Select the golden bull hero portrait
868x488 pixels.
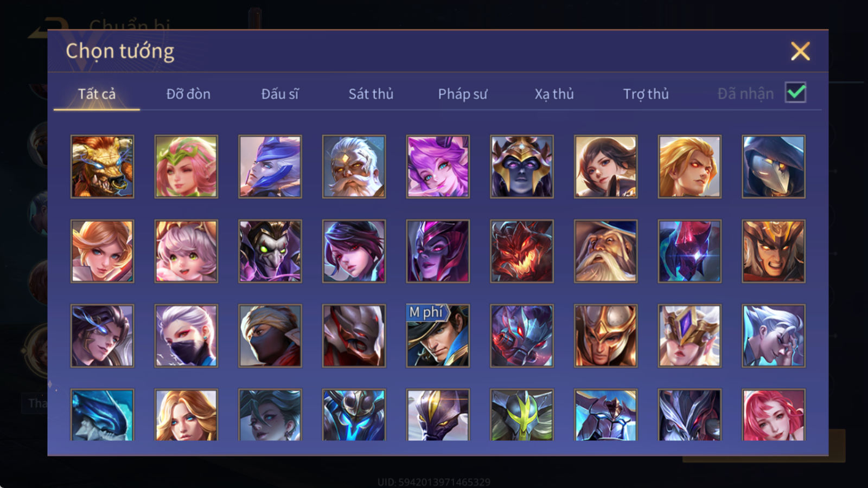(x=102, y=166)
